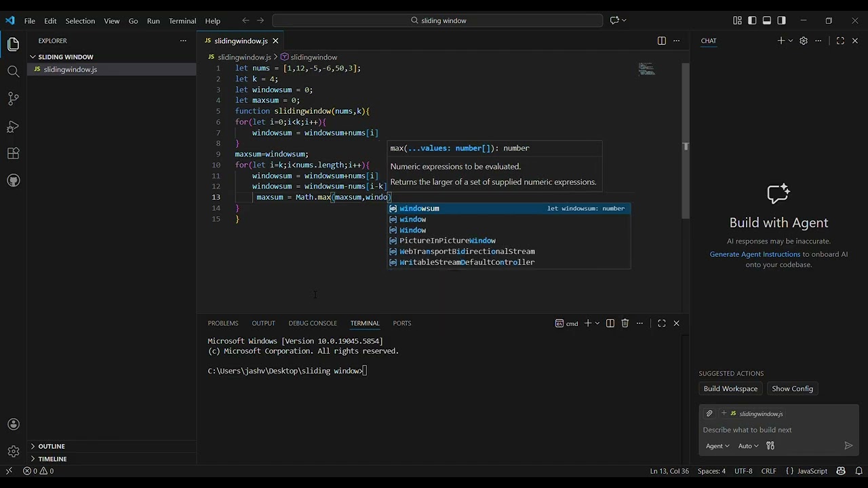Go back with navigation arrow

click(x=245, y=20)
